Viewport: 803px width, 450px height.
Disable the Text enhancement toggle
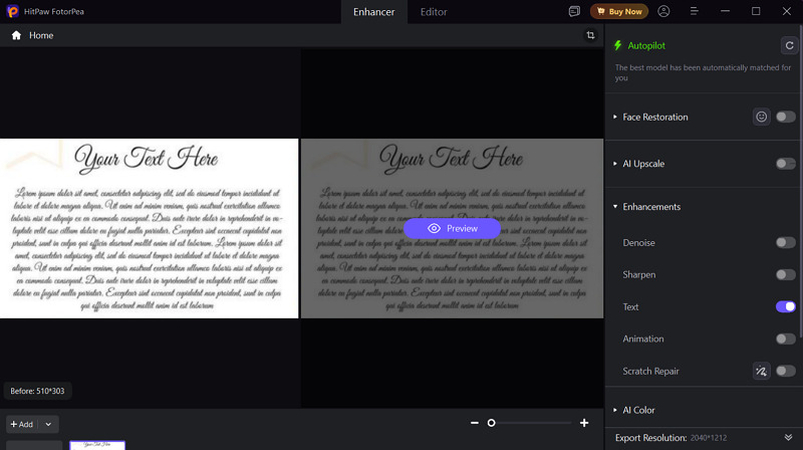pyautogui.click(x=785, y=307)
